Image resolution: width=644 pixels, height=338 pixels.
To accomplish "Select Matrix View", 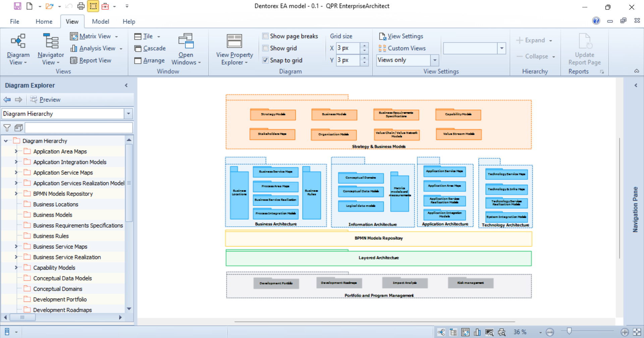I will coord(94,36).
